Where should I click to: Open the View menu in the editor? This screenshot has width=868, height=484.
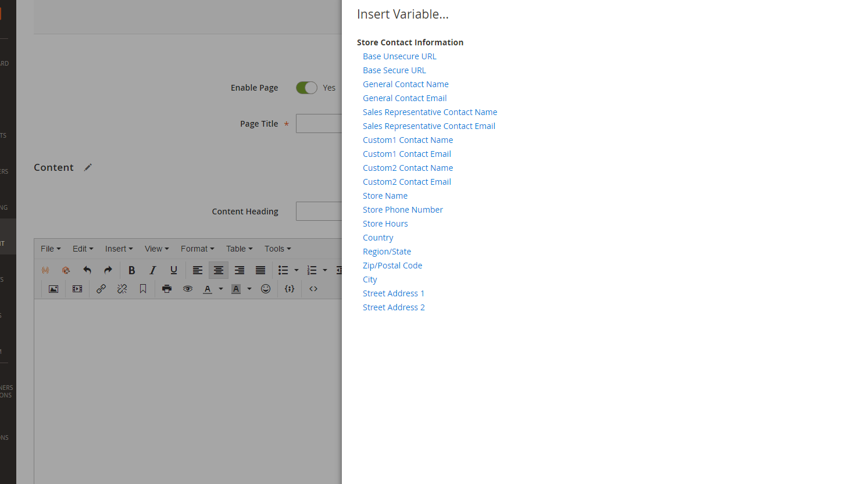tap(156, 249)
